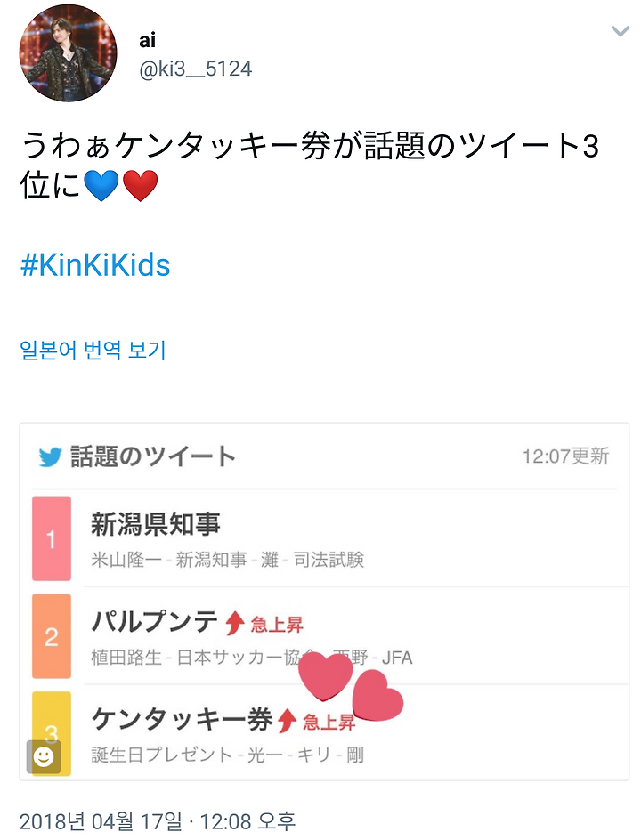Open the ai profile avatar photo

(x=68, y=53)
